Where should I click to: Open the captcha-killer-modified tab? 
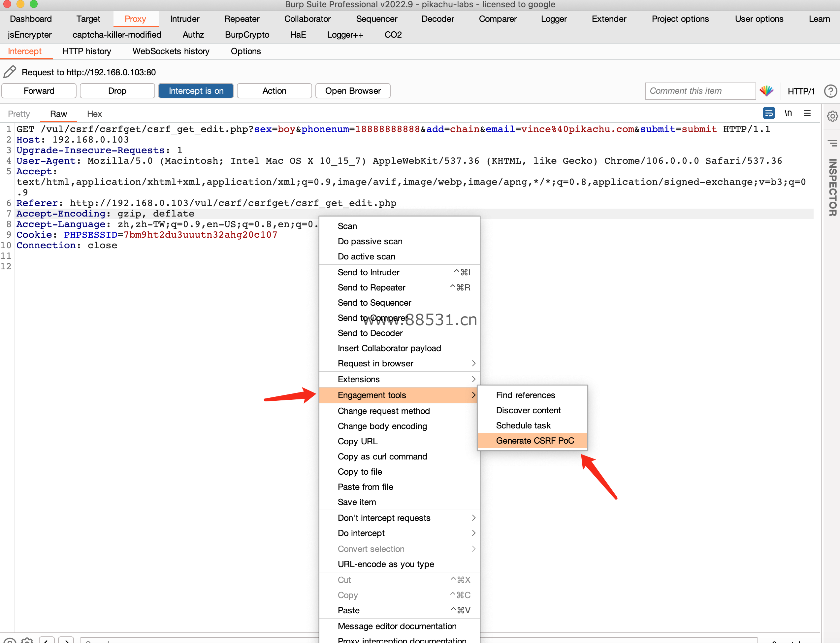pos(117,34)
